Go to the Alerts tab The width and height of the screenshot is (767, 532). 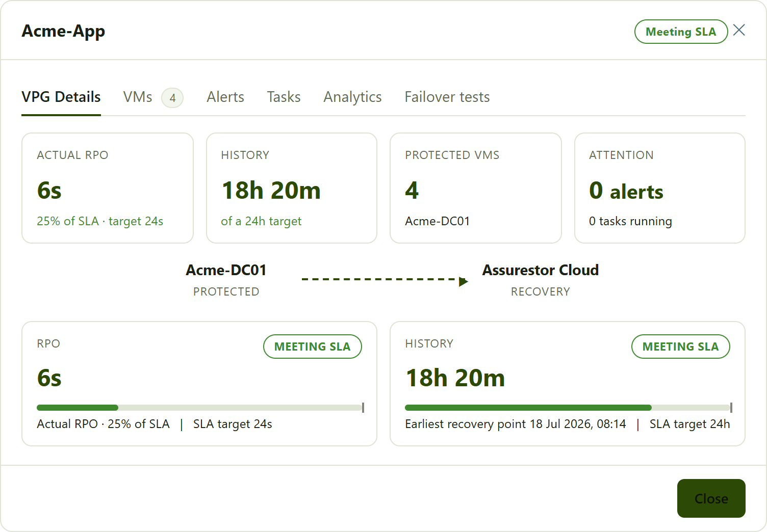225,97
